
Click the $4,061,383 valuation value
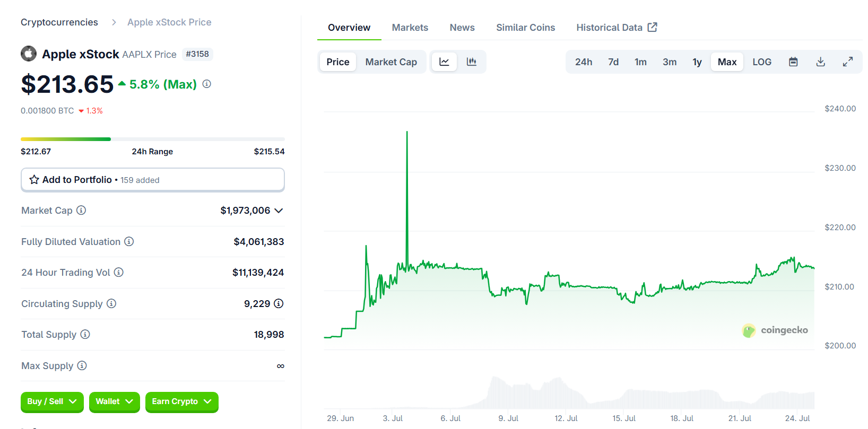point(259,242)
